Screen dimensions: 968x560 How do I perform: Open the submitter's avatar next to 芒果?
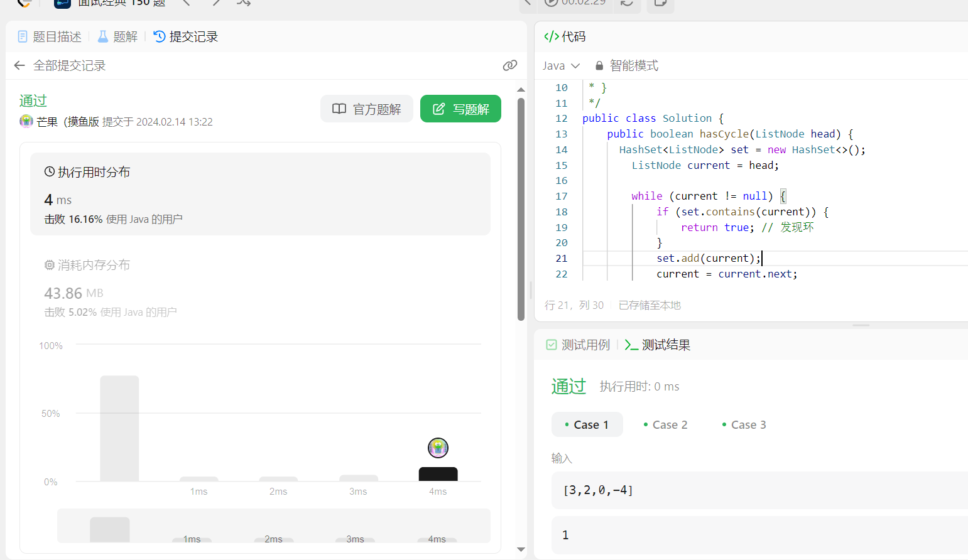point(26,121)
